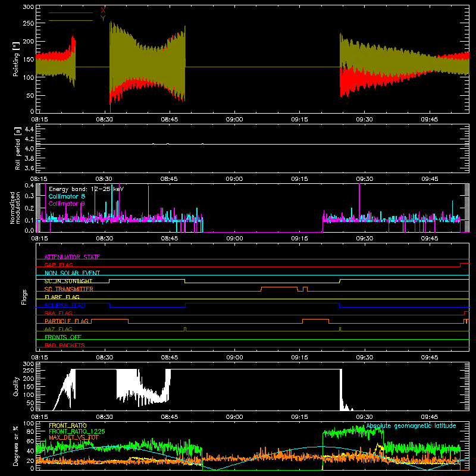Click the Flags axis title
This screenshot has height=476, width=476.
[x=24, y=297]
